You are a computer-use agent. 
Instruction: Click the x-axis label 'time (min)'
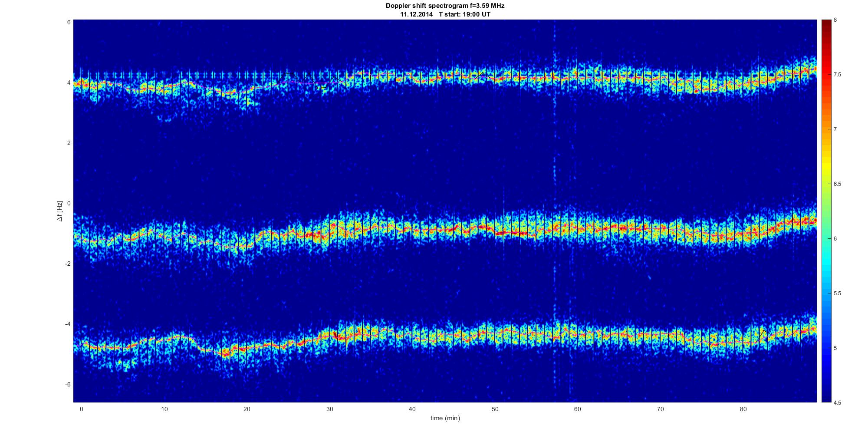[x=445, y=418]
